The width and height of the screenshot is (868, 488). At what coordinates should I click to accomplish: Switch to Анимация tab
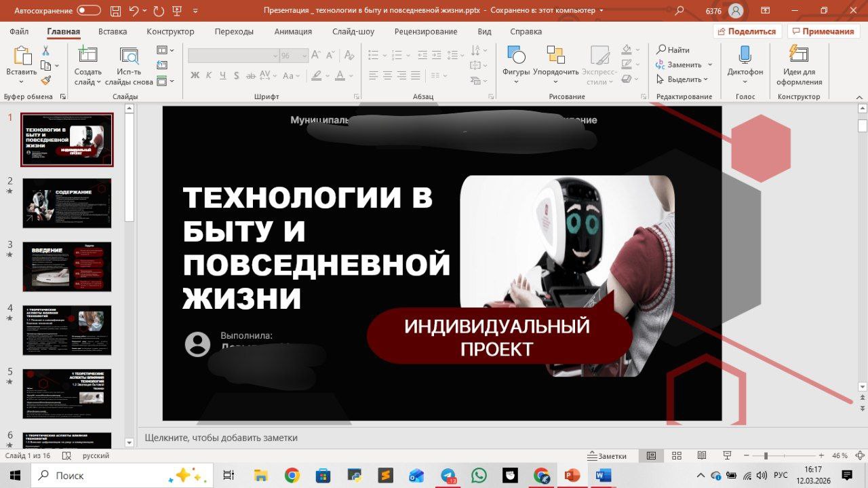coord(293,31)
